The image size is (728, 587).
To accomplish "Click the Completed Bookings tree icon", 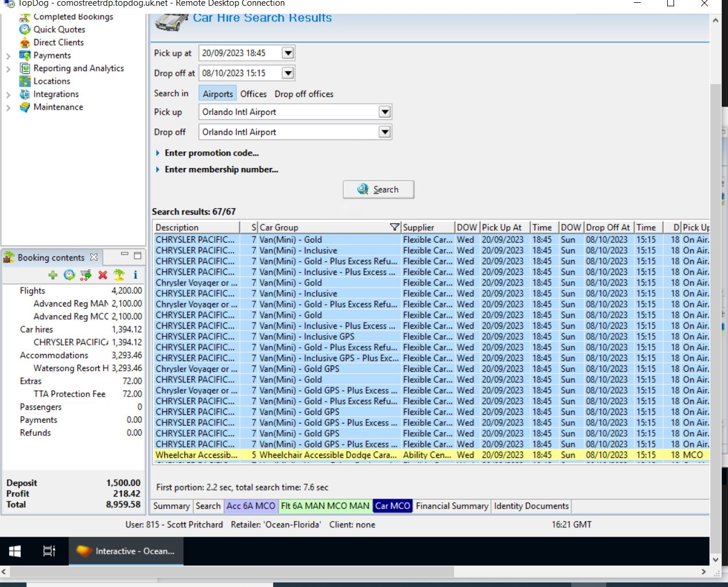I will tap(25, 17).
